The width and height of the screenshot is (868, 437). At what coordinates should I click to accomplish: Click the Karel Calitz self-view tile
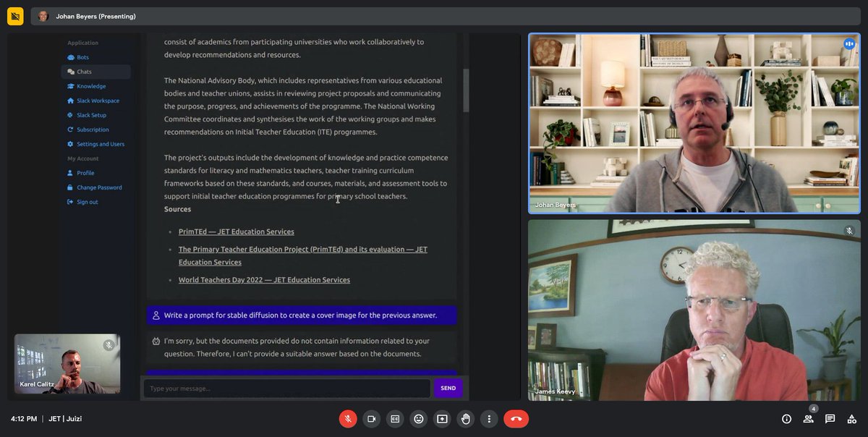67,363
